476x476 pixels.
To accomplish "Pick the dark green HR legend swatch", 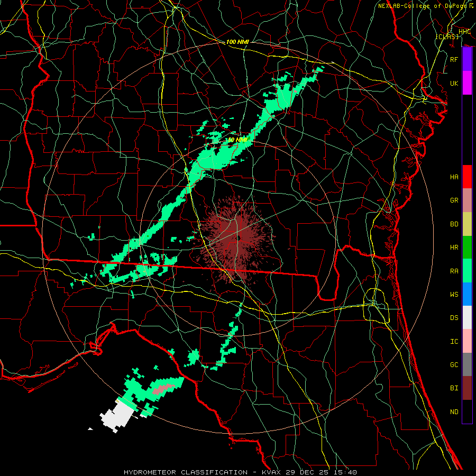I will click(x=467, y=247).
